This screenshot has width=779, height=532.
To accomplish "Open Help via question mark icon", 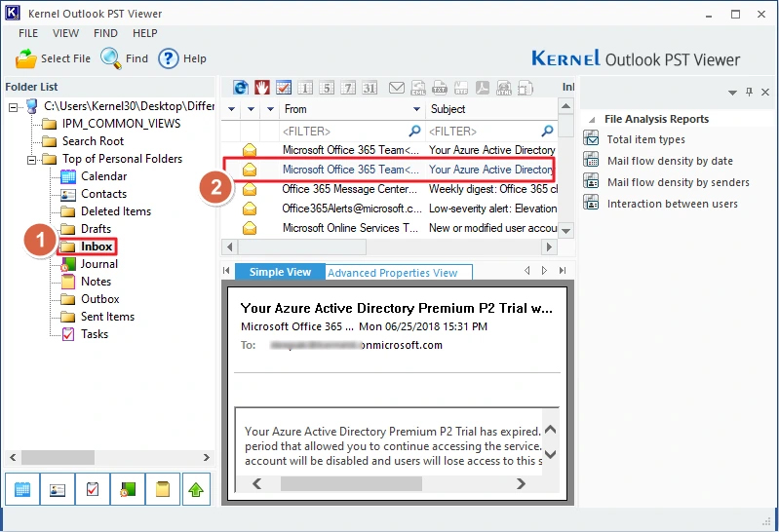I will (168, 58).
